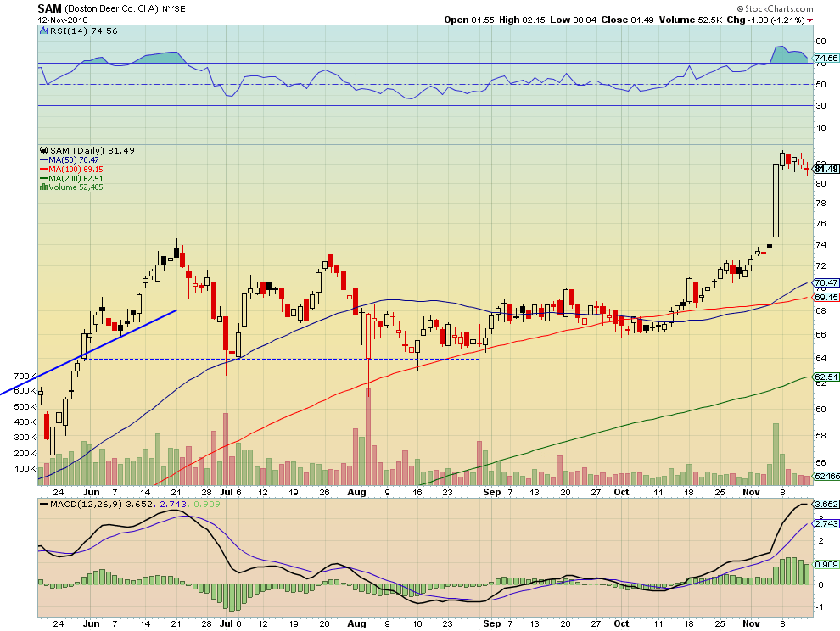Click the green MA(200) line swatch
This screenshot has height=631, width=840.
(x=44, y=178)
